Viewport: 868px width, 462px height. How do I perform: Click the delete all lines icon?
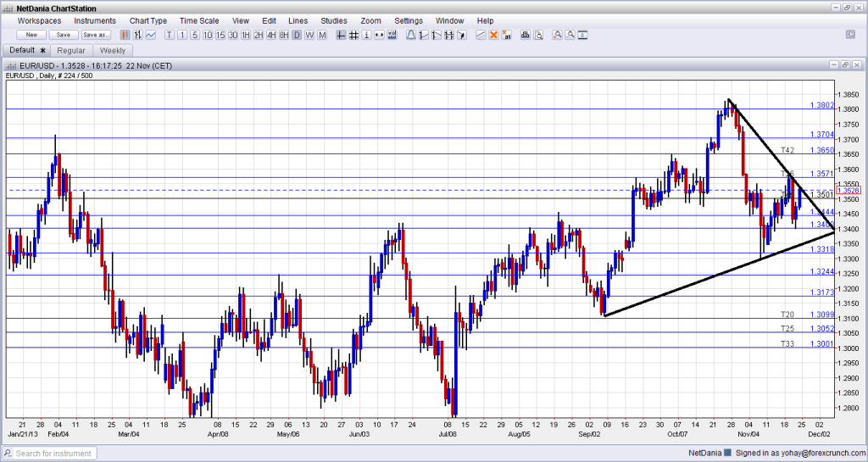coord(506,35)
